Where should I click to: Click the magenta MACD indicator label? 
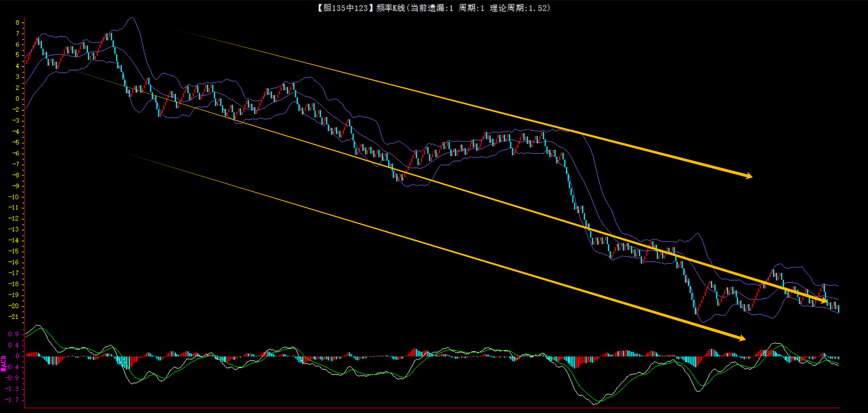click(4, 363)
